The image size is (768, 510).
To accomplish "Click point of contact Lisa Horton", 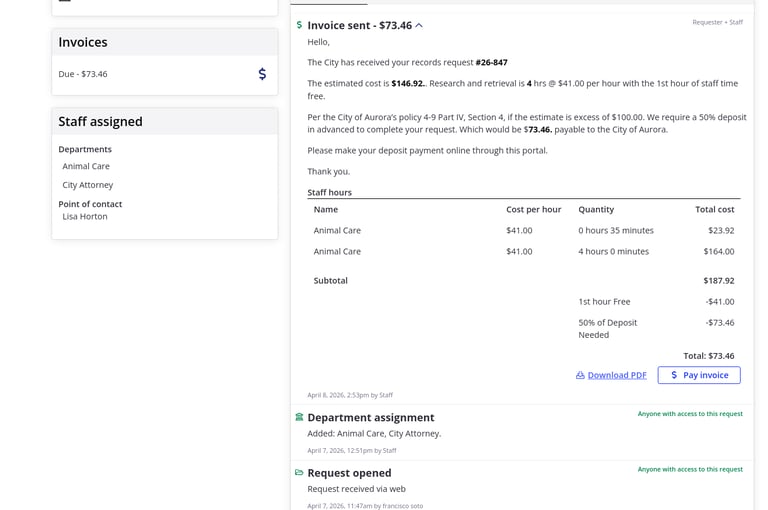I will pos(85,216).
